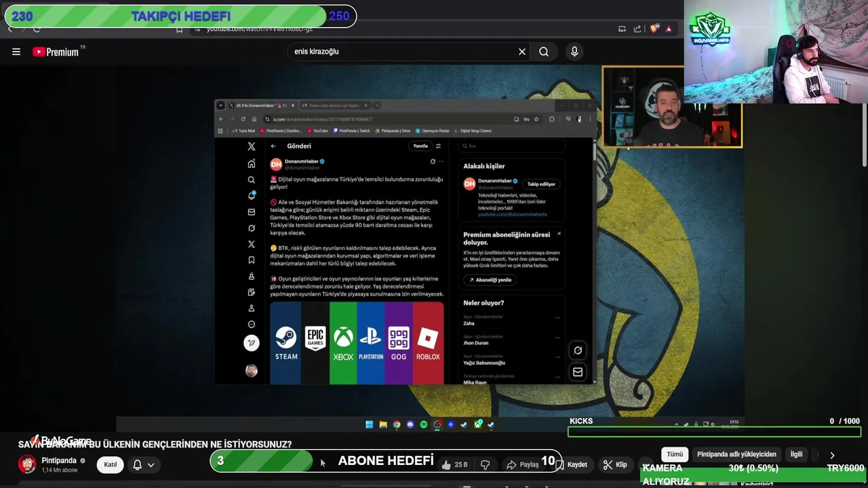Click the YouTube search magnifier button
868x488 pixels.
pyautogui.click(x=544, y=52)
